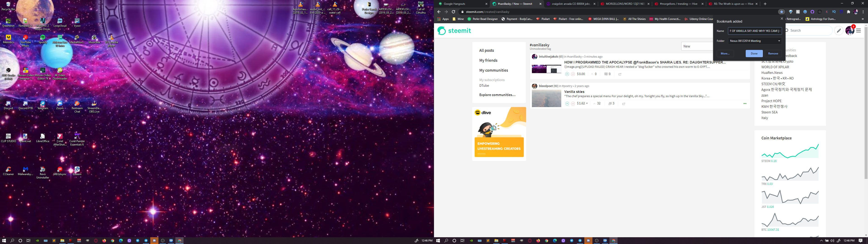
Task: Open the Explore communities link
Action: coord(497,95)
